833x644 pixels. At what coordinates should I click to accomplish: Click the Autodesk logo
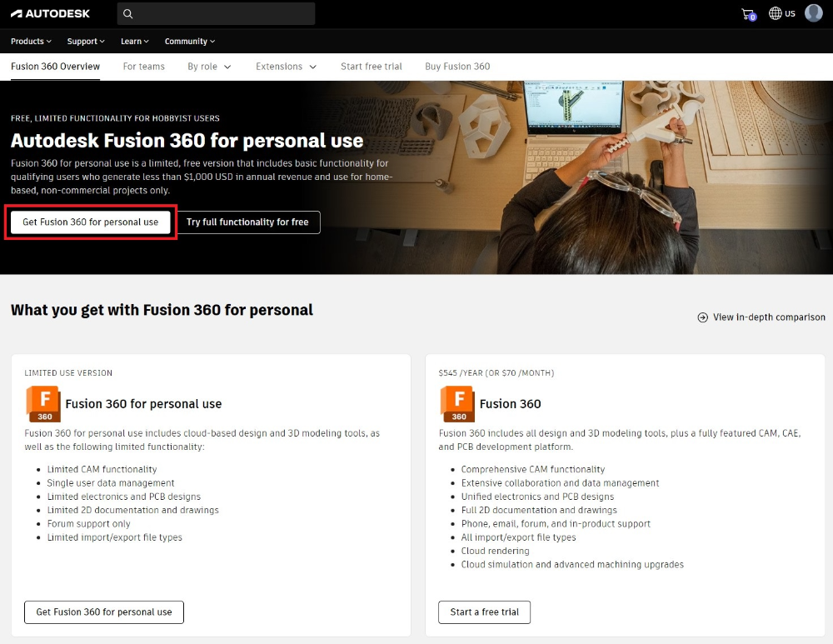[x=51, y=14]
